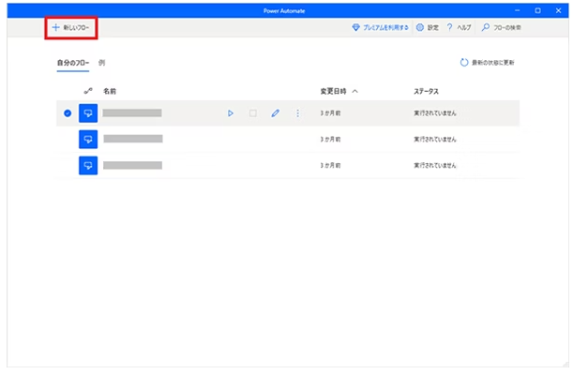The height and width of the screenshot is (374, 588).
Task: Sort flows by the ステータス column
Action: [x=426, y=91]
